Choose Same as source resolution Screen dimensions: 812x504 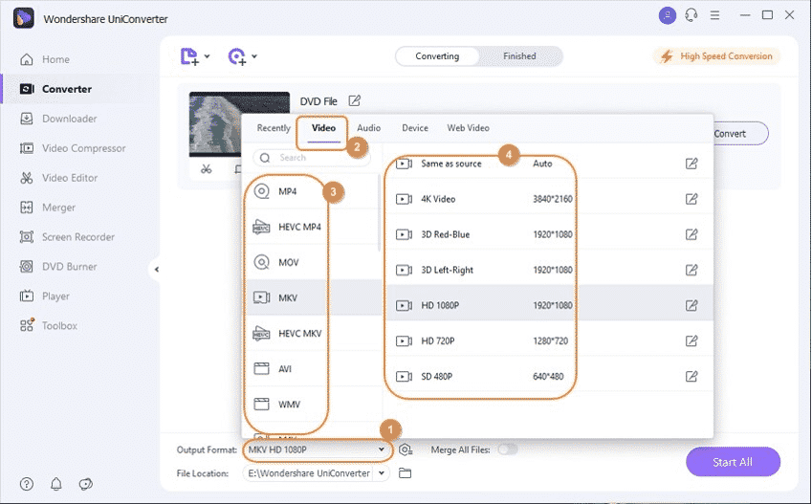(549, 164)
